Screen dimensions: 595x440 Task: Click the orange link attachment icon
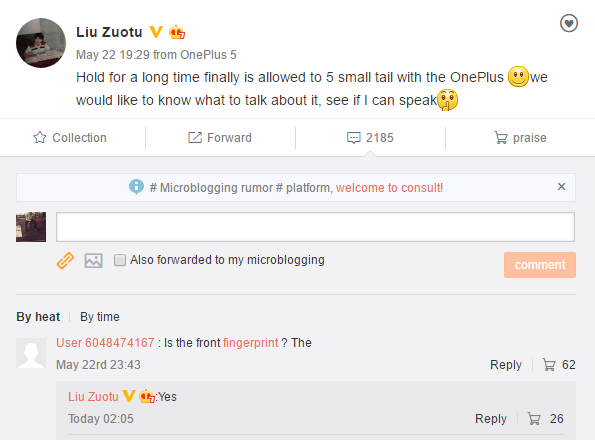coord(65,261)
